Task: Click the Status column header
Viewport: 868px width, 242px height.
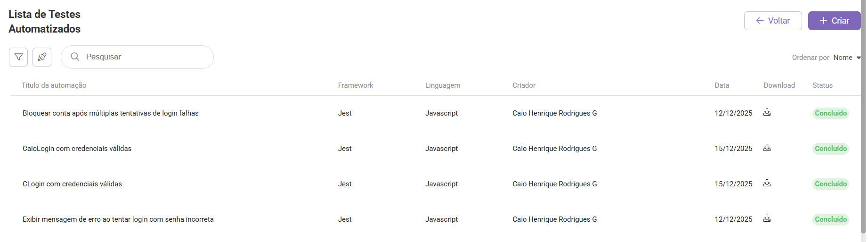Action: coord(822,85)
